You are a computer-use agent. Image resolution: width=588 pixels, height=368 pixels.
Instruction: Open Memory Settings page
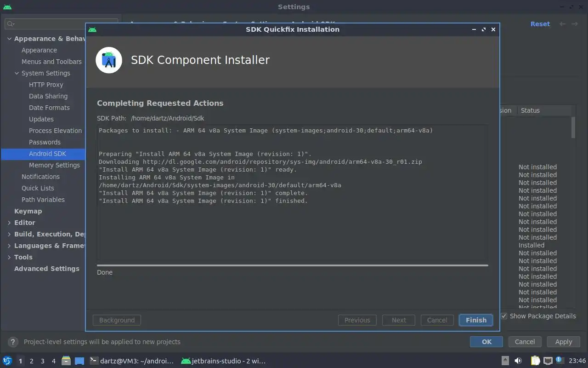point(54,165)
